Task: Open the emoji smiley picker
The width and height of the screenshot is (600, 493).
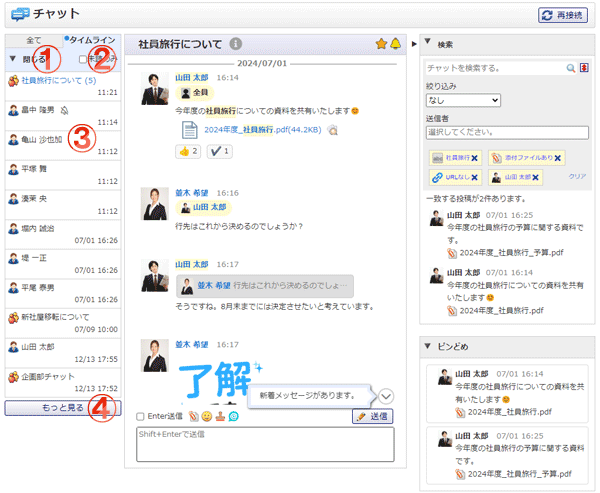Action: (x=207, y=416)
